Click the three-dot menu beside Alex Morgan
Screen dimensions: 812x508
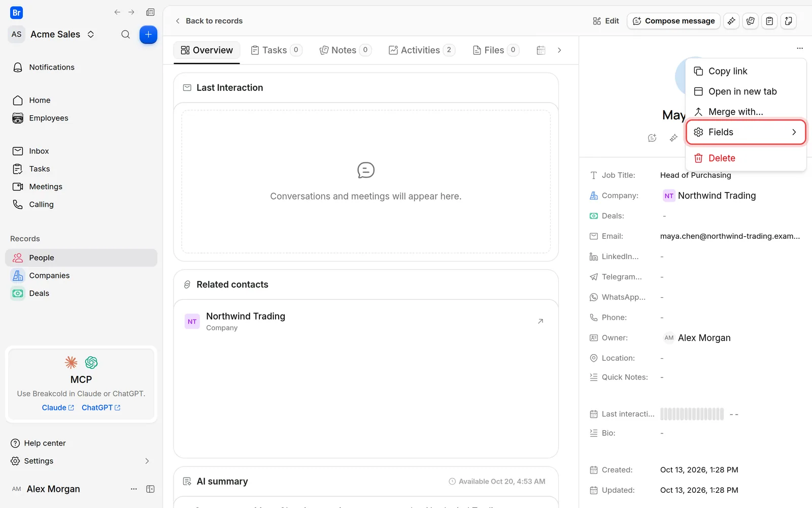(134, 489)
